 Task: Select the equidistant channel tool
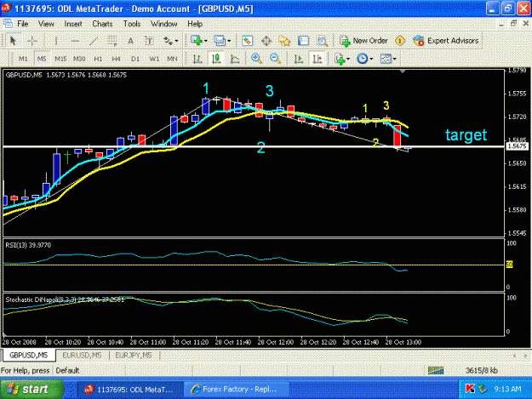click(x=112, y=41)
